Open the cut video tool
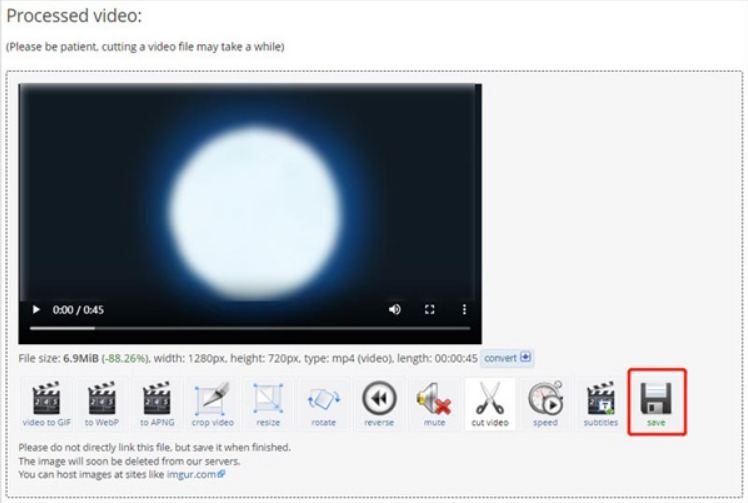The image size is (748, 503). (x=490, y=404)
